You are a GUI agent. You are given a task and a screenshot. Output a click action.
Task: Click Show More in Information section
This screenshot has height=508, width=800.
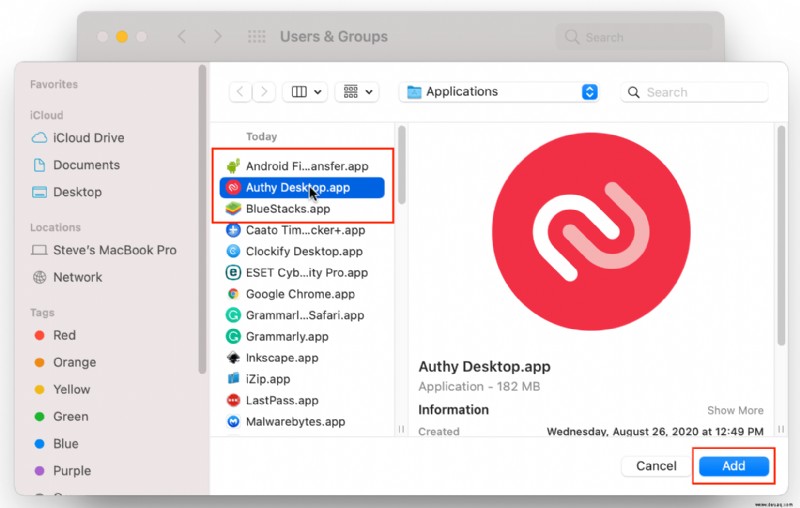point(735,410)
